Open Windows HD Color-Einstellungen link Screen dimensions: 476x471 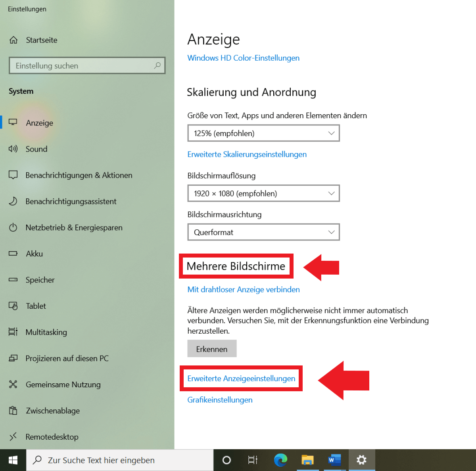[x=244, y=58]
